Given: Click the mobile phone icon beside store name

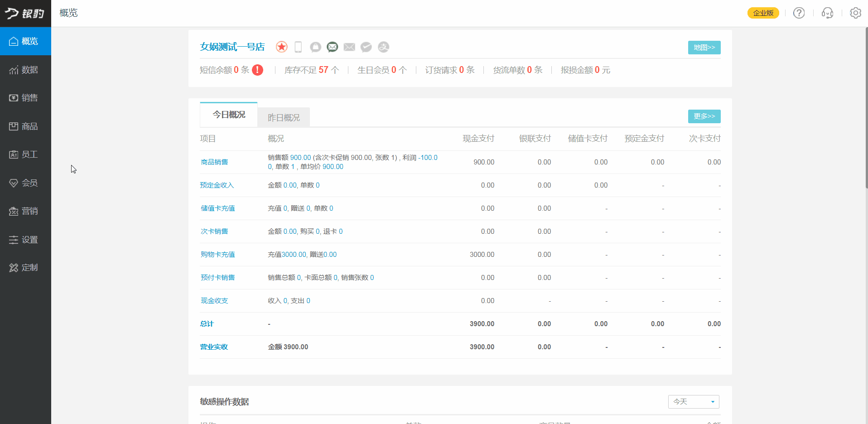Looking at the screenshot, I should tap(298, 47).
